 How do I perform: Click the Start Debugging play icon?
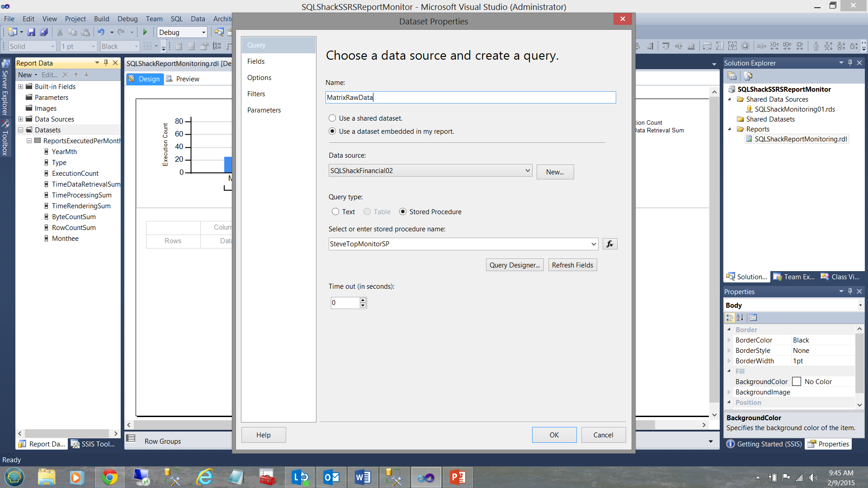(x=145, y=32)
